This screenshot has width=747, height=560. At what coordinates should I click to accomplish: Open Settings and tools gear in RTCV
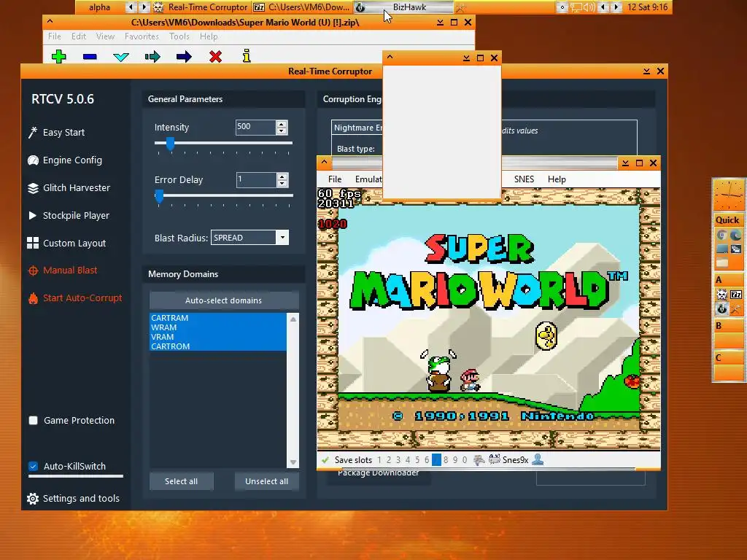(x=73, y=499)
